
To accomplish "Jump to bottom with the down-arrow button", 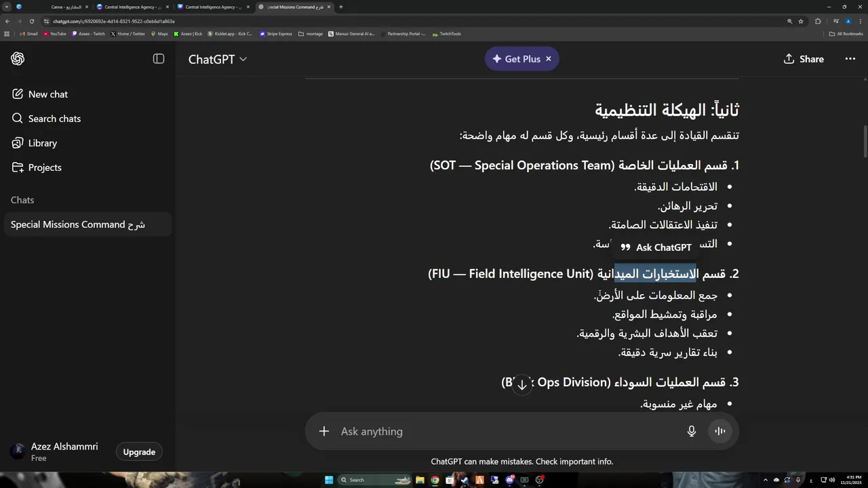I will click(x=522, y=385).
